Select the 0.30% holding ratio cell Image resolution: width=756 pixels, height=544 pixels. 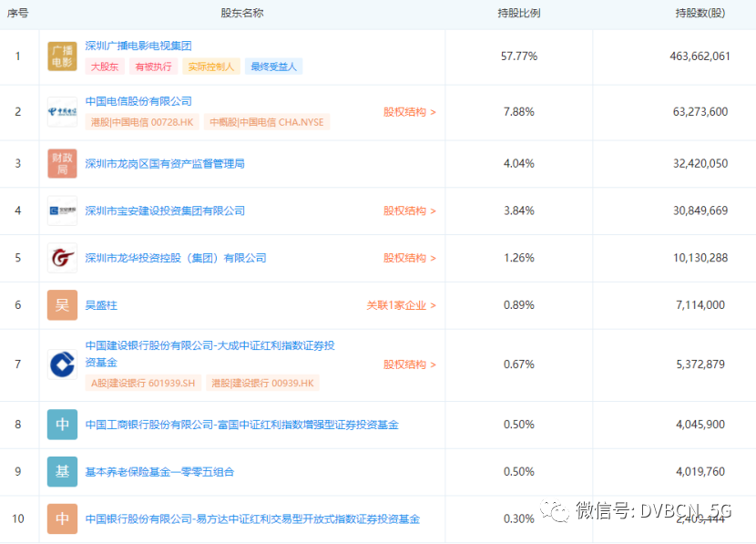pyautogui.click(x=519, y=518)
